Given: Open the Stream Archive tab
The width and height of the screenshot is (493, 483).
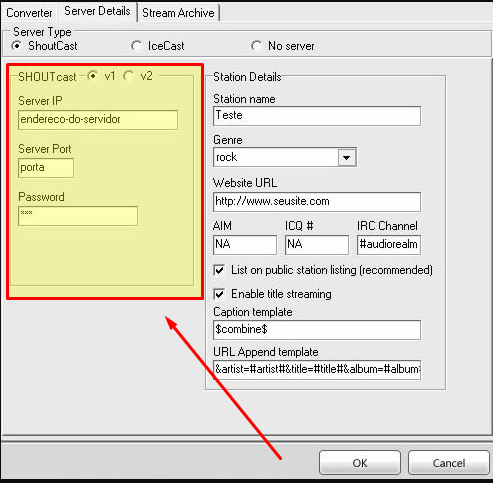Looking at the screenshot, I should [178, 13].
